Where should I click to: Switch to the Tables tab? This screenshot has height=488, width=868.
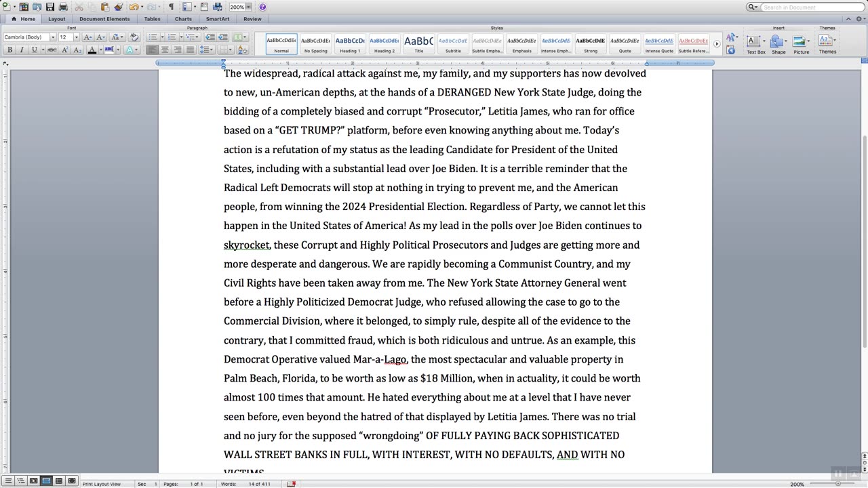(152, 19)
